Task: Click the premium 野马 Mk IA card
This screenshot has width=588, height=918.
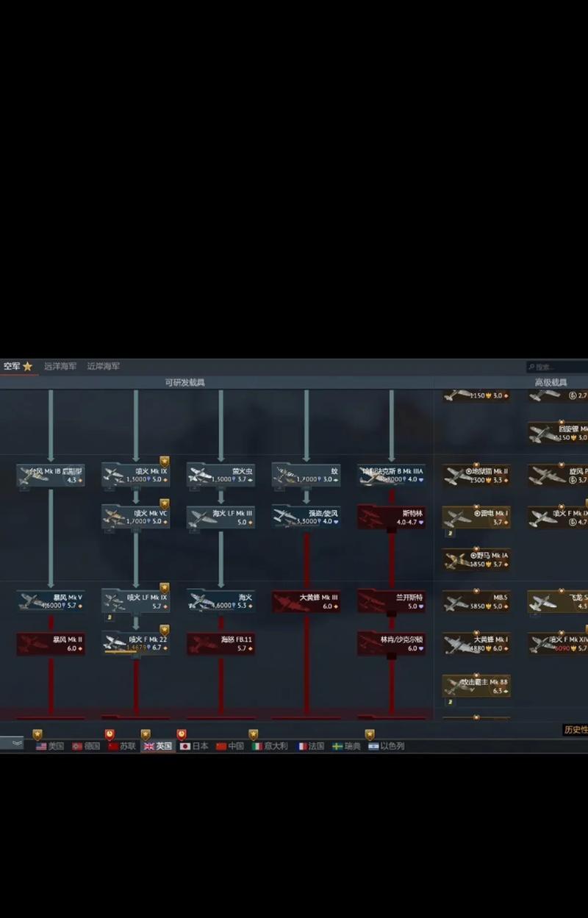Action: click(476, 559)
